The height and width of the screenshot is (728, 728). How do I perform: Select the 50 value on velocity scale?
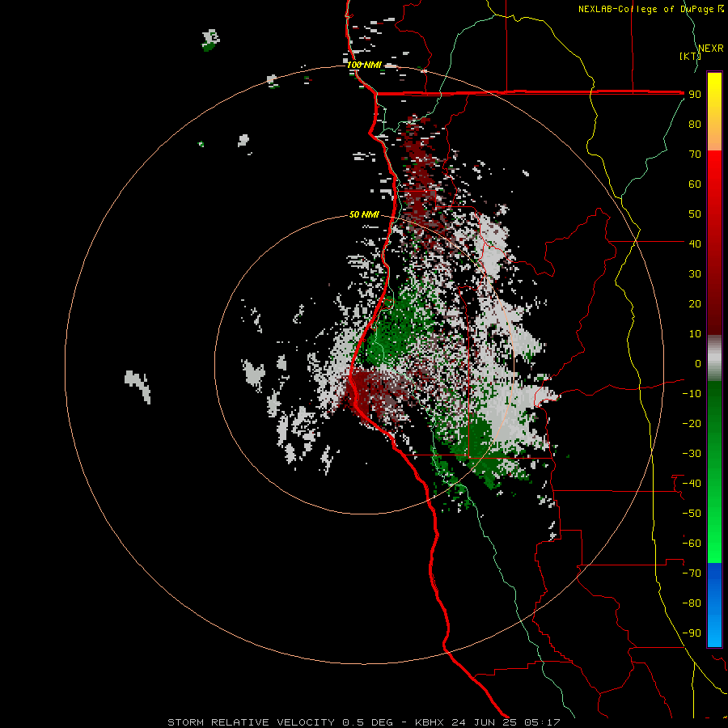pyautogui.click(x=695, y=214)
